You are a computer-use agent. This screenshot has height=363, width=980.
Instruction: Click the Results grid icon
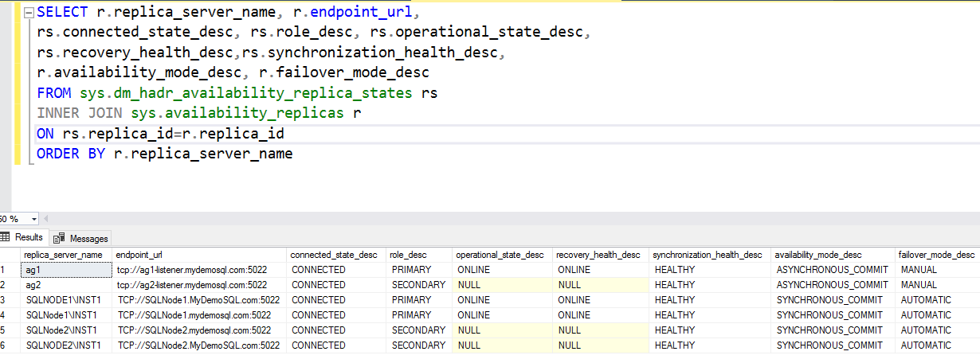[x=5, y=237]
